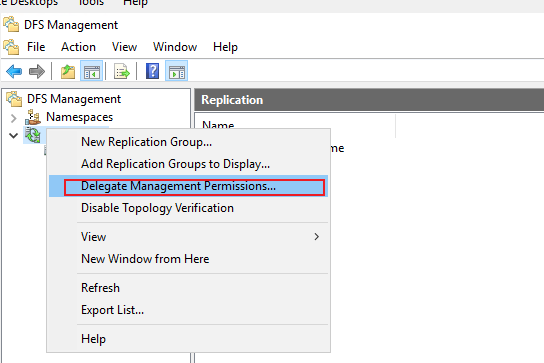Image resolution: width=544 pixels, height=363 pixels.
Task: Click the Export List toolbar icon
Action: click(122, 72)
